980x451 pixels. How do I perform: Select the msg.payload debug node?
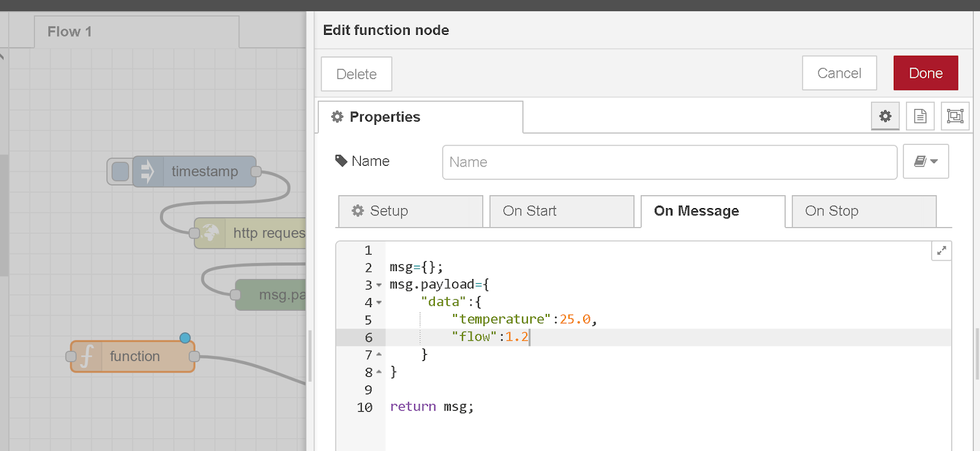271,295
